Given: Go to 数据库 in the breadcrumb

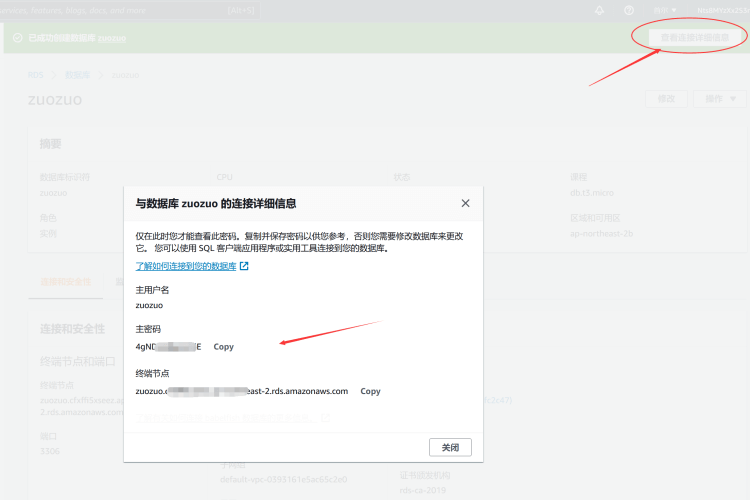Looking at the screenshot, I should [77, 74].
